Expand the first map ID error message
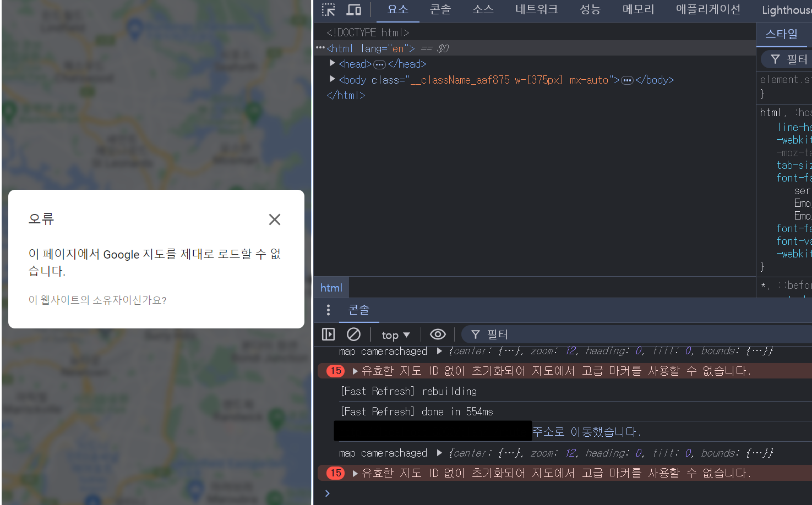812x505 pixels. 355,371
